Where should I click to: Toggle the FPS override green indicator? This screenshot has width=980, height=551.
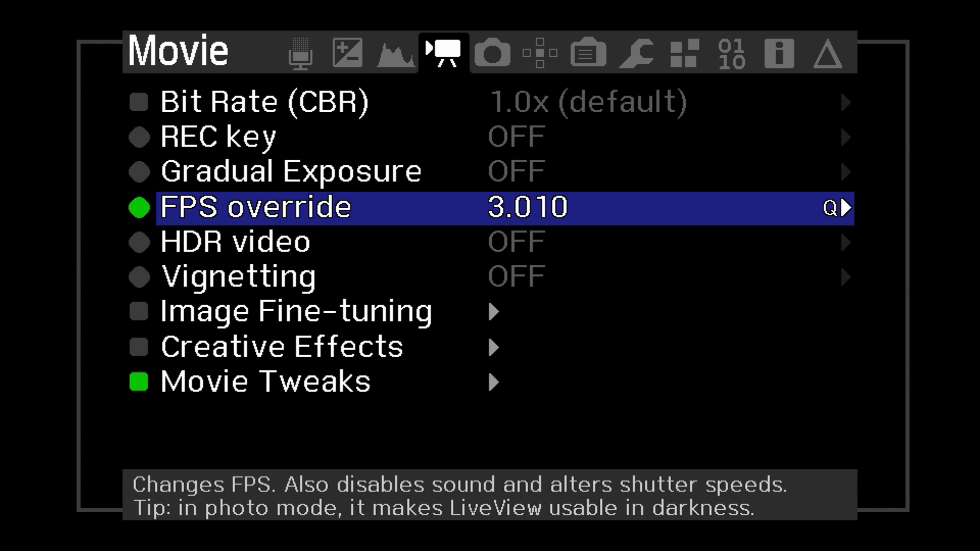(138, 208)
